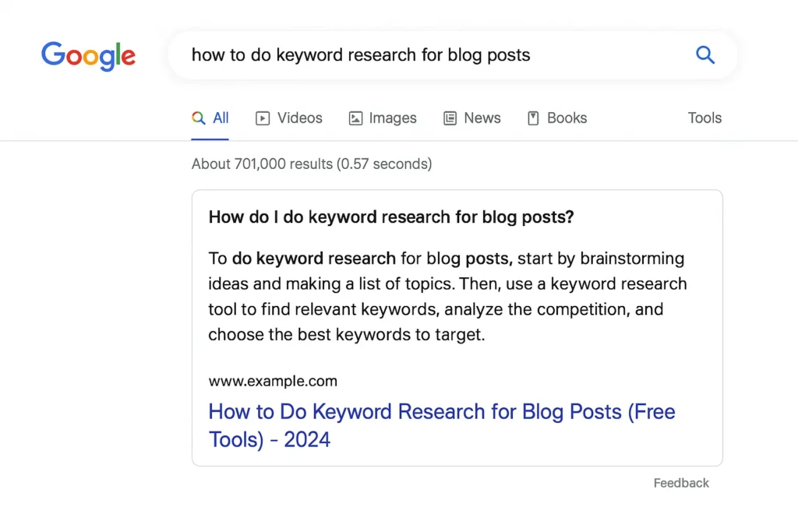Click the featured snippet question heading
Screen dimensions: 798x532
[x=390, y=217]
